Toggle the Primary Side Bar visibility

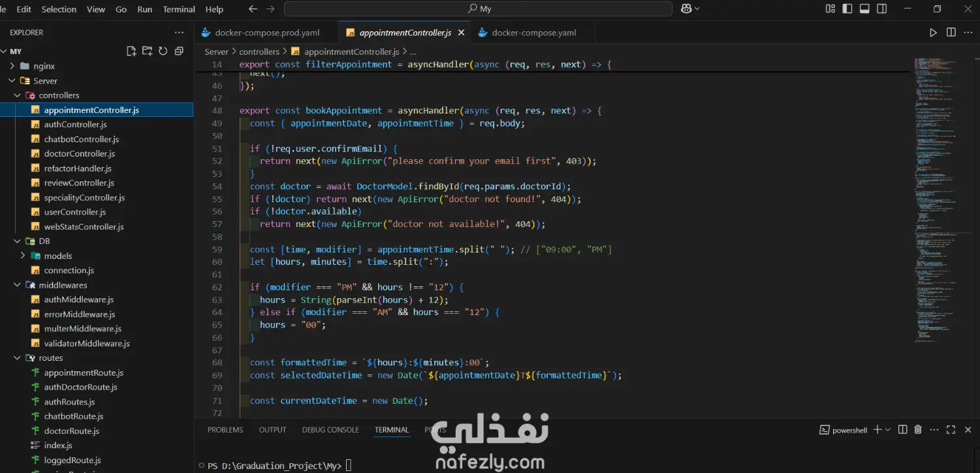click(847, 9)
